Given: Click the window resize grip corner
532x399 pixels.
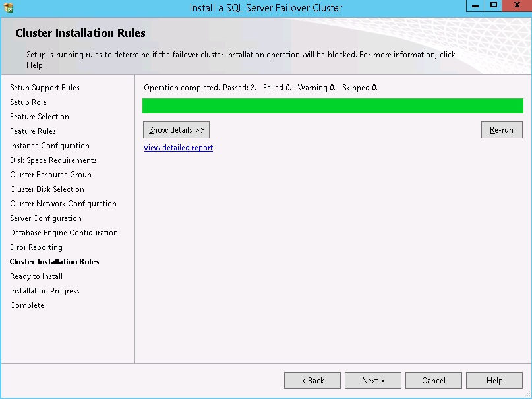Looking at the screenshot, I should tap(527, 394).
